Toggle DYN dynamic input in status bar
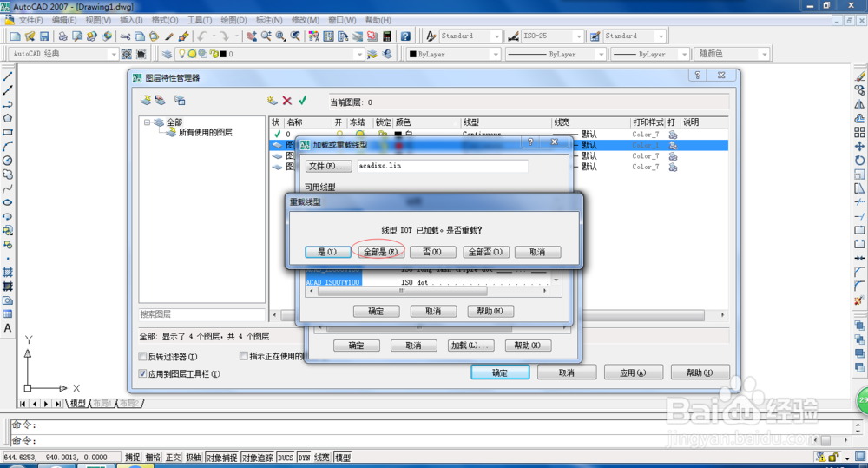The image size is (868, 468). pyautogui.click(x=304, y=458)
